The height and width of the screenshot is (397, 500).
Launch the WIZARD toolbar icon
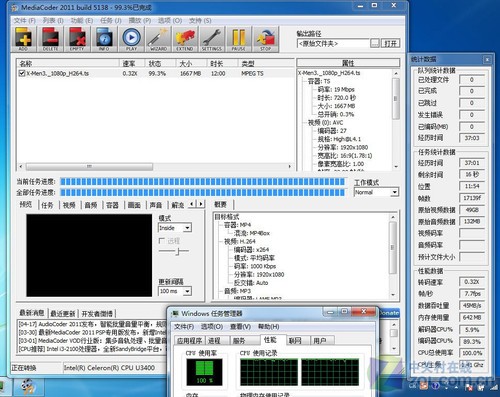click(158, 39)
